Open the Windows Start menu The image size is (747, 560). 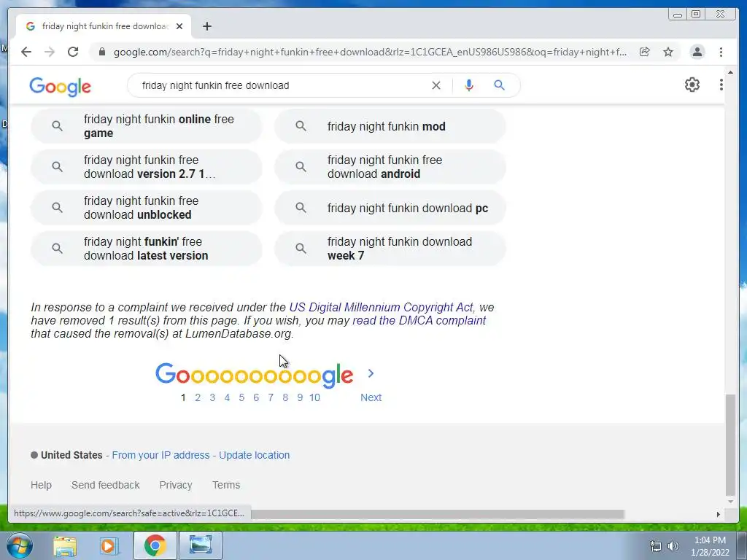tap(19, 545)
